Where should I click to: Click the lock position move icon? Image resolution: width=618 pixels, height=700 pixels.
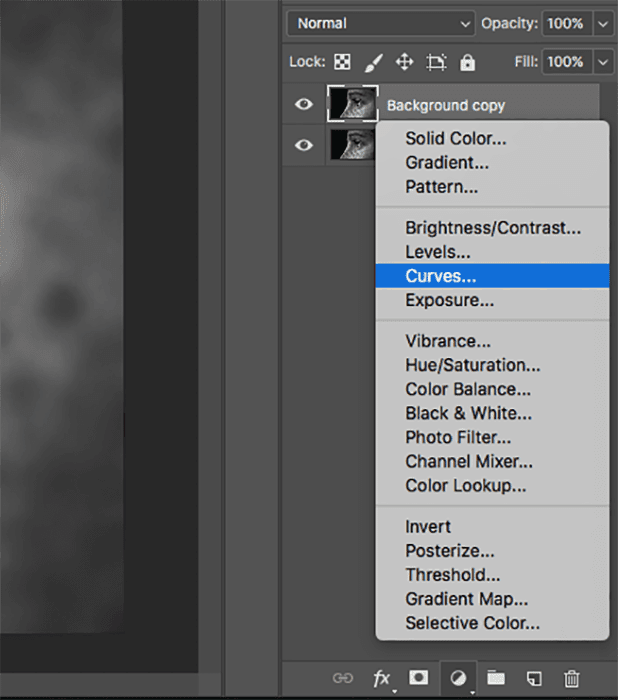point(405,62)
